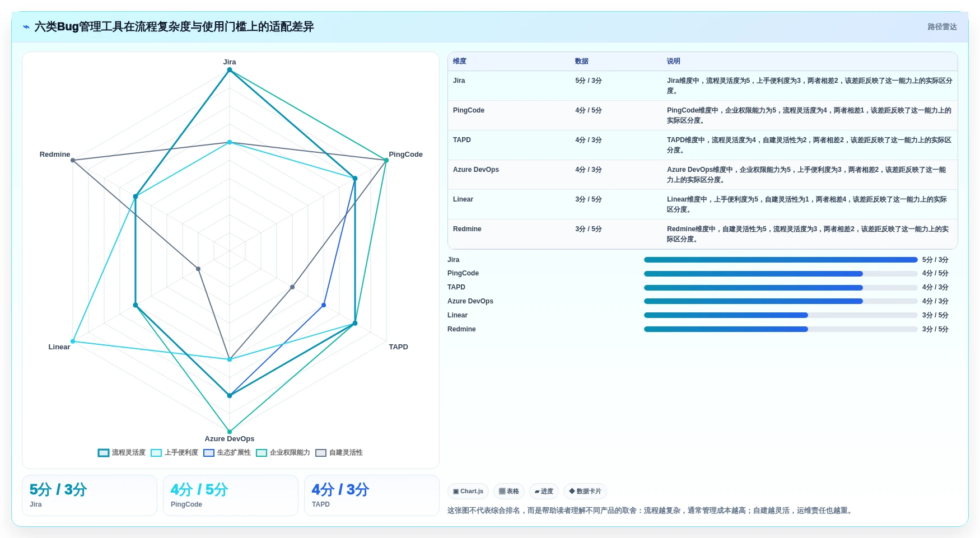Open the TAPD 4分 / 3分 data card
This screenshot has height=538, width=980.
click(372, 495)
